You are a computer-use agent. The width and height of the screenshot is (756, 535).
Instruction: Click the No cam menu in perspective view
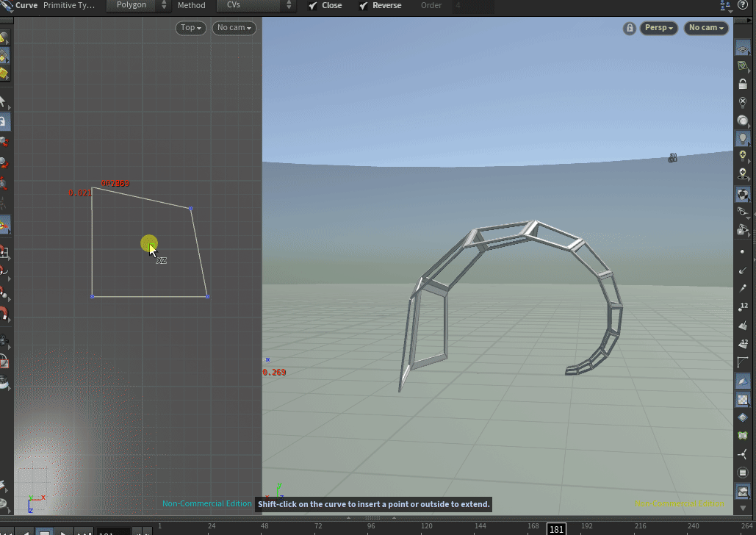tap(707, 28)
